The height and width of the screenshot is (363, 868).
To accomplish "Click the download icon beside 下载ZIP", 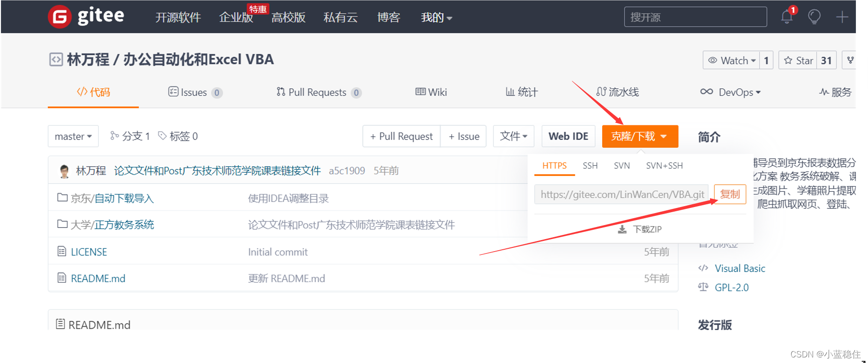I will (x=622, y=229).
